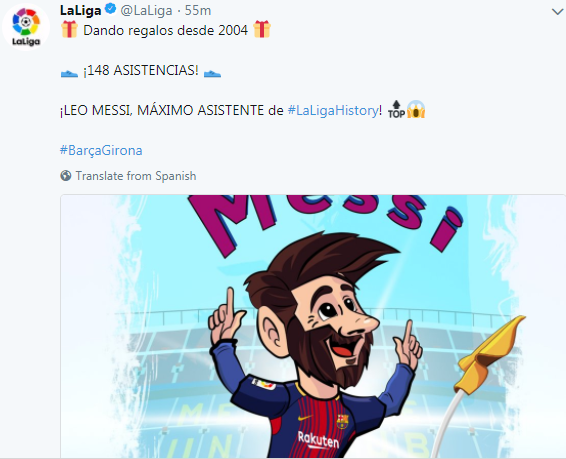
Task: Open the LaLiga profile avatar
Action: click(x=26, y=27)
